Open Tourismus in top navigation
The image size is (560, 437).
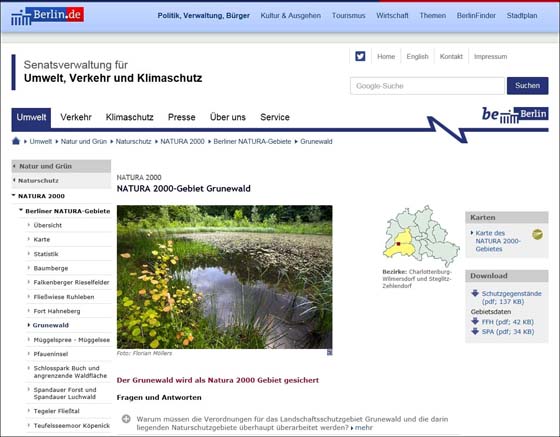[349, 16]
